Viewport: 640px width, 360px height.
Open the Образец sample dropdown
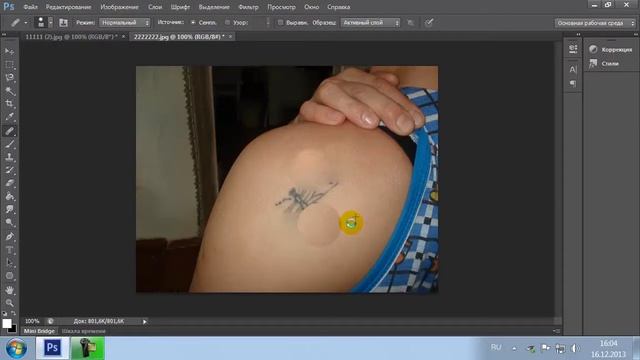[370, 22]
